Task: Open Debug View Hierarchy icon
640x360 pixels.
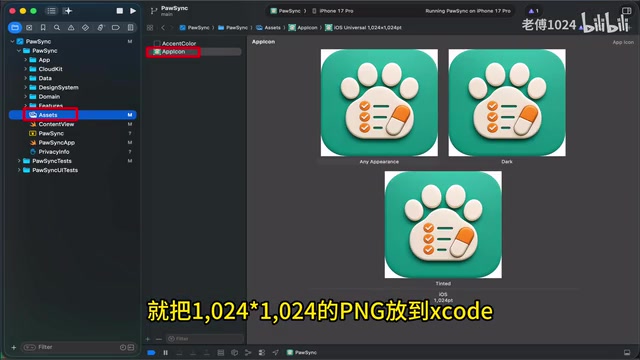Action: click(234, 353)
